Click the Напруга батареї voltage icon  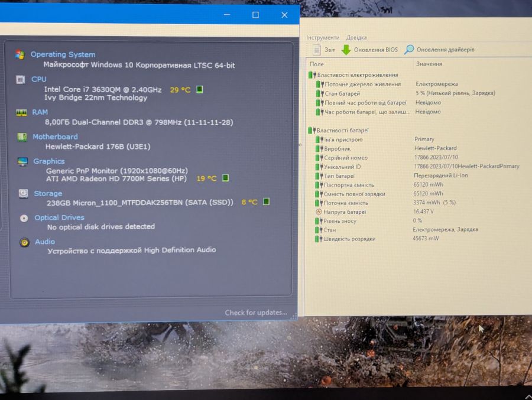(x=319, y=212)
